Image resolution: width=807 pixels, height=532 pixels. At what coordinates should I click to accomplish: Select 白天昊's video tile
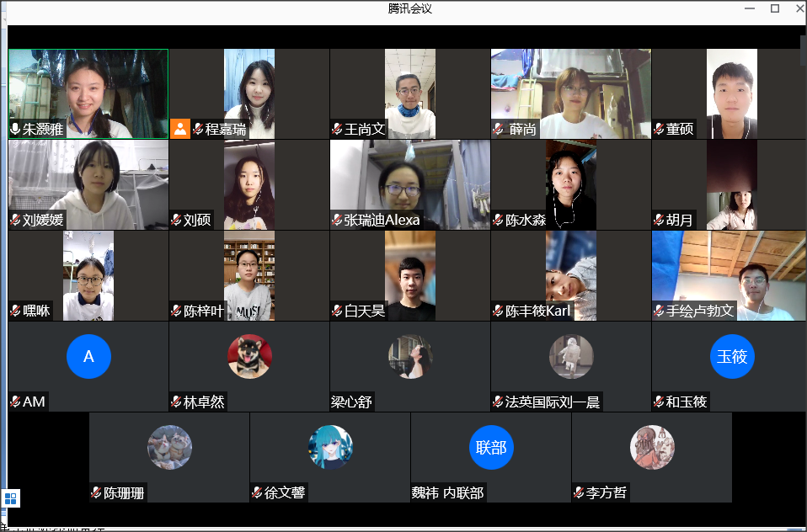(410, 274)
